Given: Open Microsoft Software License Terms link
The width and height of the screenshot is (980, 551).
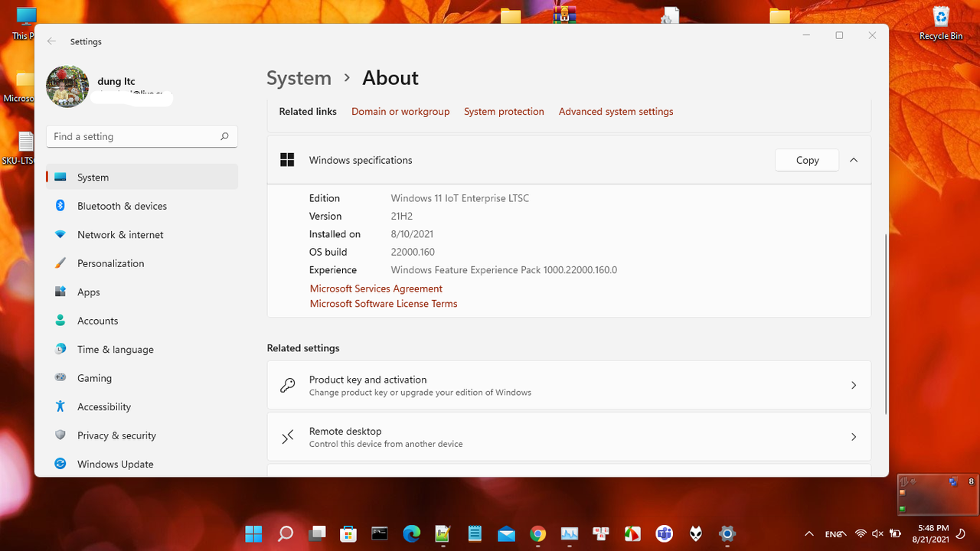Looking at the screenshot, I should pos(384,304).
